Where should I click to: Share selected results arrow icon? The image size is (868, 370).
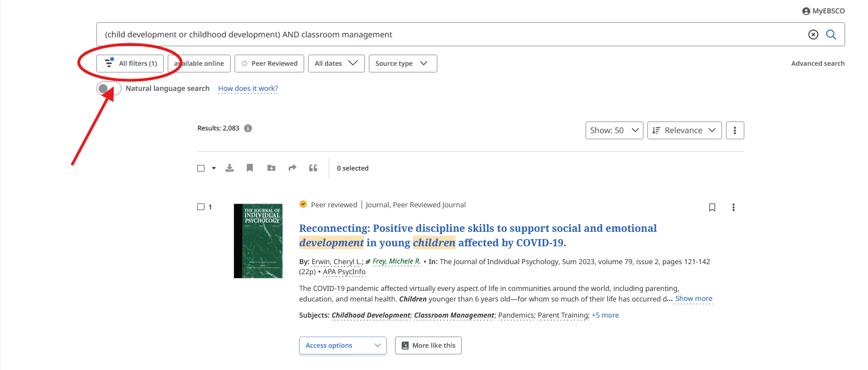point(292,168)
